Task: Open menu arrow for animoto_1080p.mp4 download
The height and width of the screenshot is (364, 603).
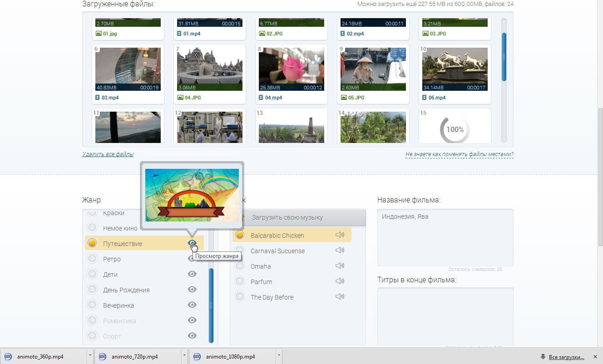Action: tap(279, 356)
